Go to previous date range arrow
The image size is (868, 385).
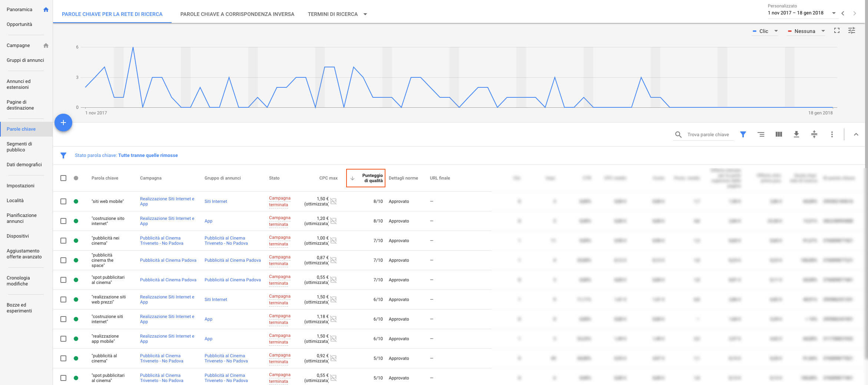coord(843,13)
